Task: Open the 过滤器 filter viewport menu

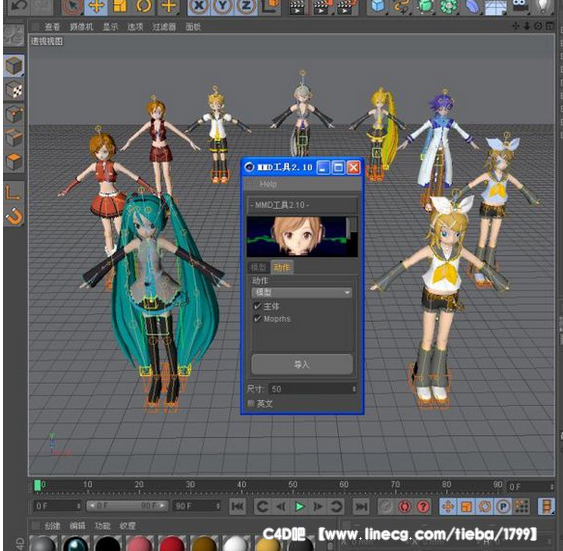Action: pos(164,27)
